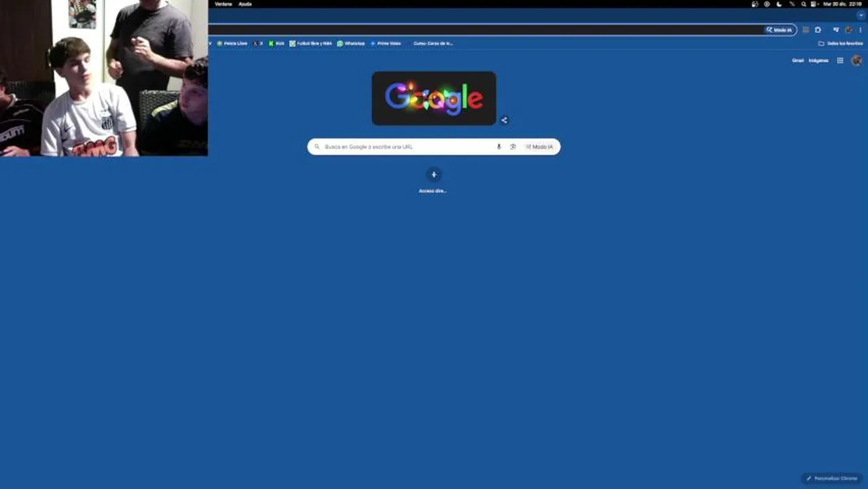Open the Google apps grid
Screen dimensions: 868x489
coord(840,60)
